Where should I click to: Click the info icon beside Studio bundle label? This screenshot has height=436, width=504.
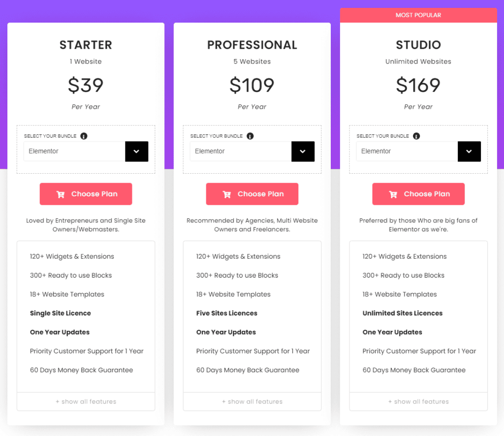(x=416, y=136)
